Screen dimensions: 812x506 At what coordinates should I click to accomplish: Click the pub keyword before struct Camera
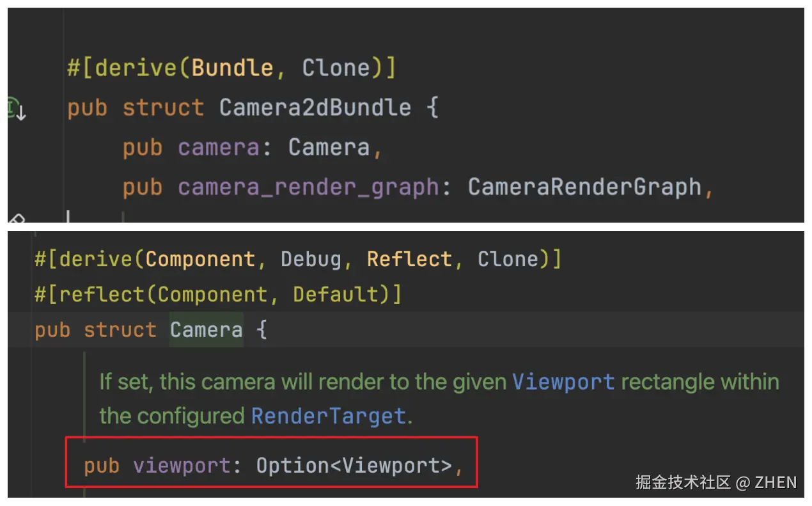pos(52,331)
